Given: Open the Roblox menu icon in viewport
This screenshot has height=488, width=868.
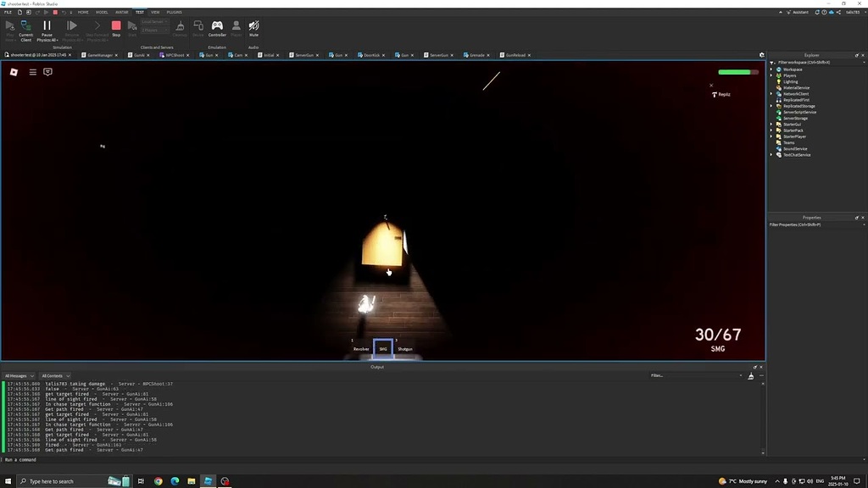Looking at the screenshot, I should (x=14, y=72).
